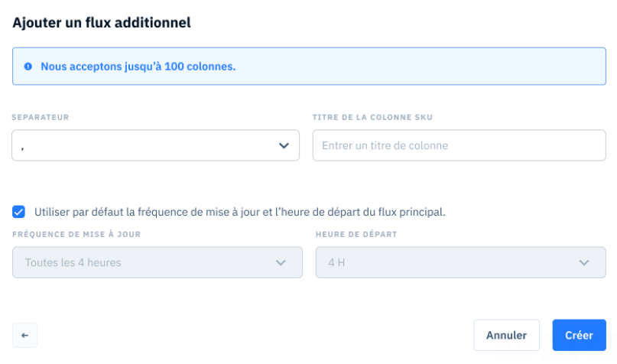Open the 'Toutes les 4 heures' dropdown
This screenshot has width=617, height=364.
coord(157,262)
